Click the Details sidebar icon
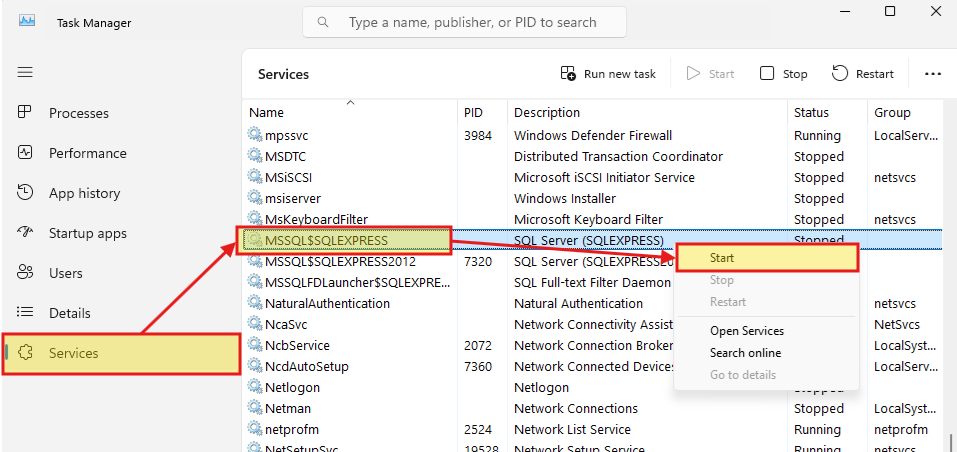The height and width of the screenshot is (452, 957). [24, 312]
